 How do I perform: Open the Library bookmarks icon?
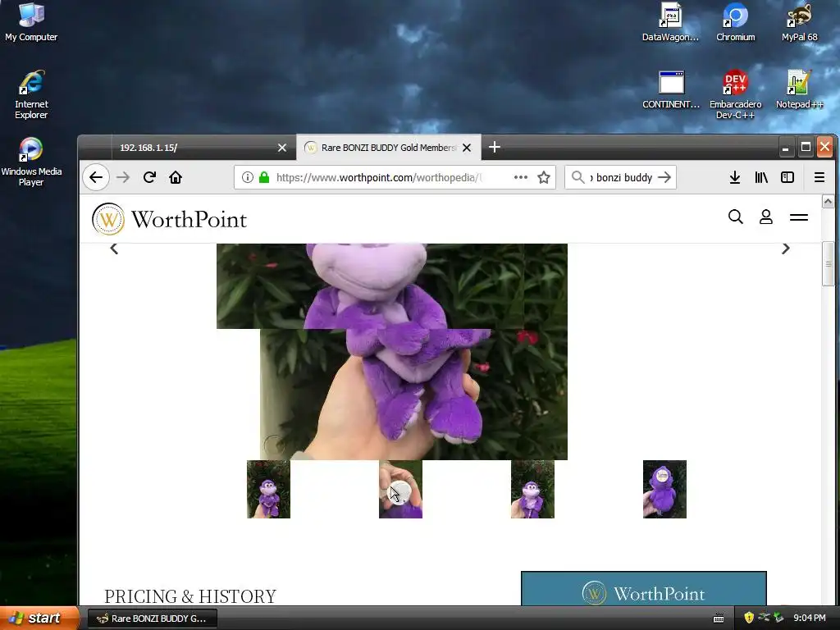(761, 177)
